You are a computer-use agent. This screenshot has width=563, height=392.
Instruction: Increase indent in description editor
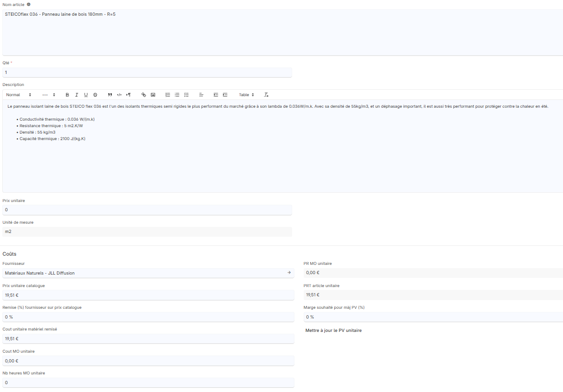[x=225, y=95]
